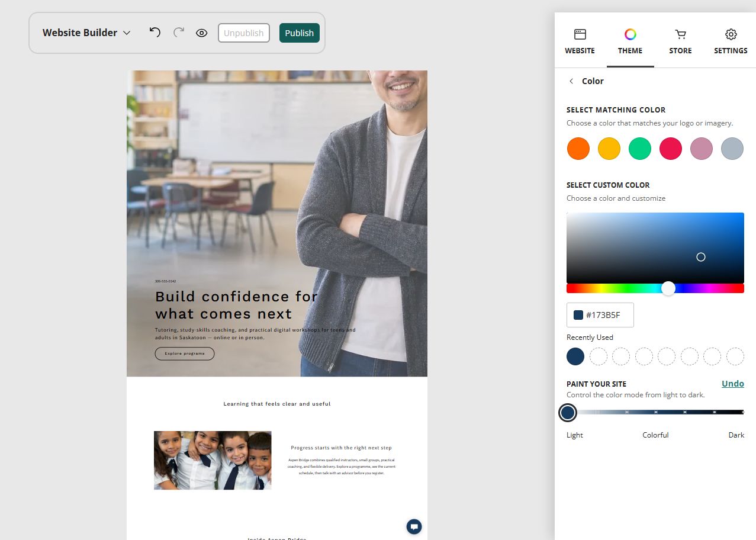The width and height of the screenshot is (756, 540).
Task: Click the undo arrow icon in toolbar
Action: (155, 33)
